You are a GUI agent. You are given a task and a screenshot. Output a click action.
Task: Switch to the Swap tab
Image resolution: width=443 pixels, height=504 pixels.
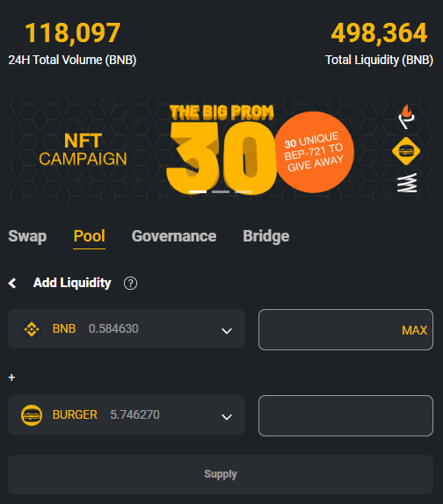click(x=27, y=236)
